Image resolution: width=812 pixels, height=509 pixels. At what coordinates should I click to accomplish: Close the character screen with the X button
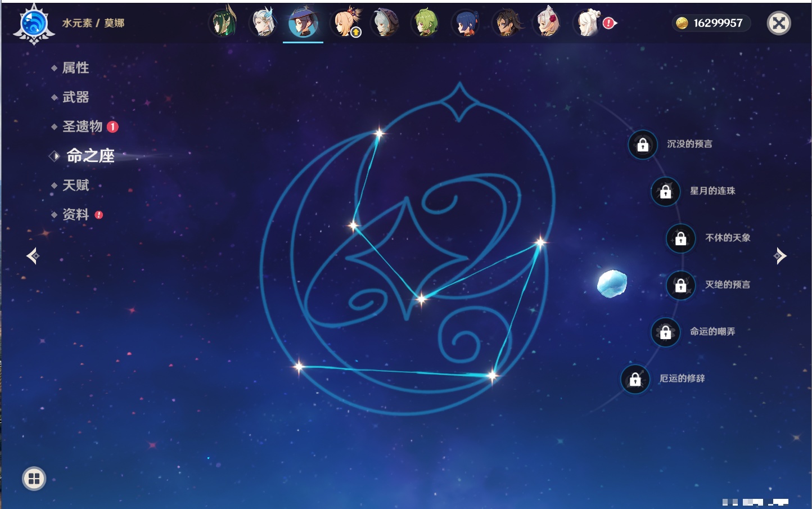click(x=779, y=23)
